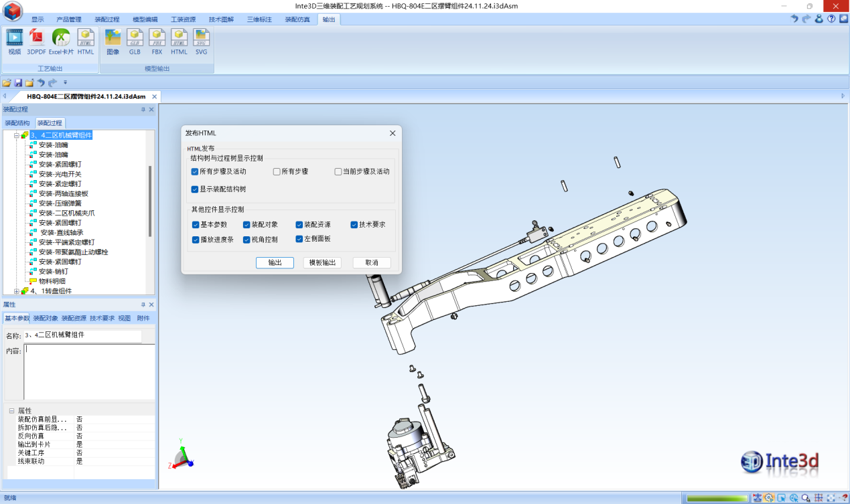
Task: Toggle the 显示装配结构树 checkbox
Action: click(x=194, y=189)
